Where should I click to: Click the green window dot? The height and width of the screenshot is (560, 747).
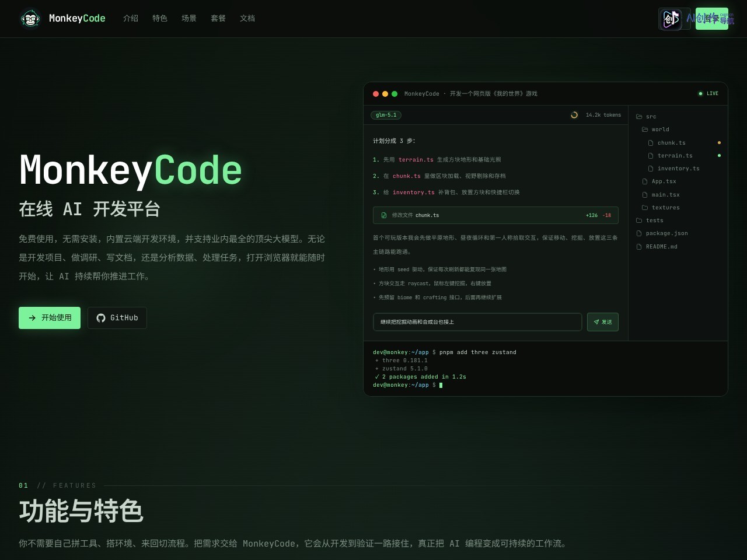click(395, 93)
